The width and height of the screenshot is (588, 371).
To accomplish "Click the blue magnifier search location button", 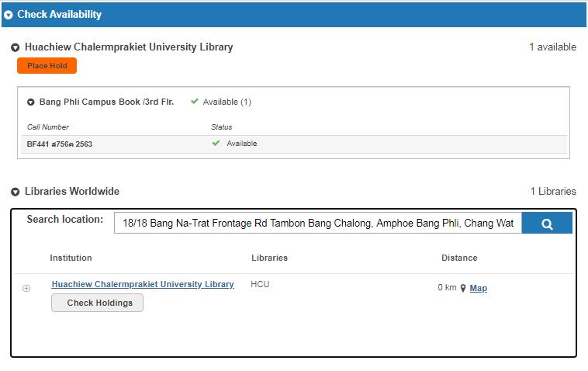I will (547, 224).
